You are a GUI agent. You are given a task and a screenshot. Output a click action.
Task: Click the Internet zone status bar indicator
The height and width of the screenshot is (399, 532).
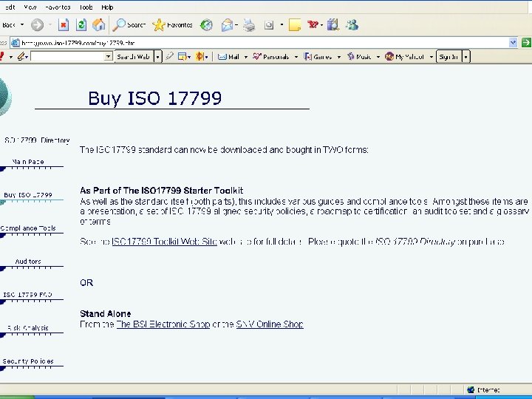(483, 390)
